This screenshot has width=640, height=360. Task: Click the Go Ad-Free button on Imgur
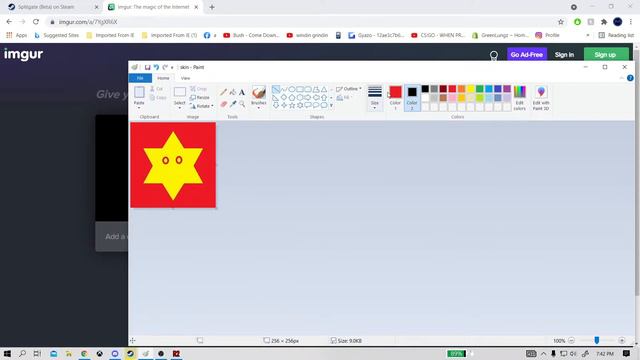[x=527, y=55]
